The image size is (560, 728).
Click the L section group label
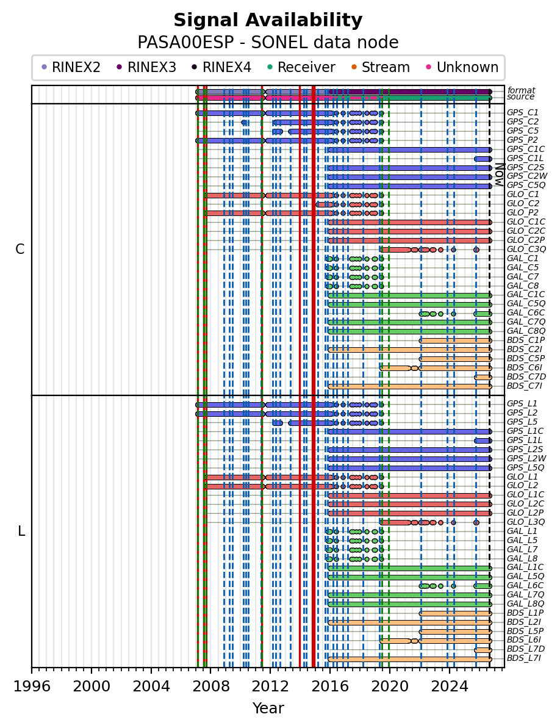[21, 532]
